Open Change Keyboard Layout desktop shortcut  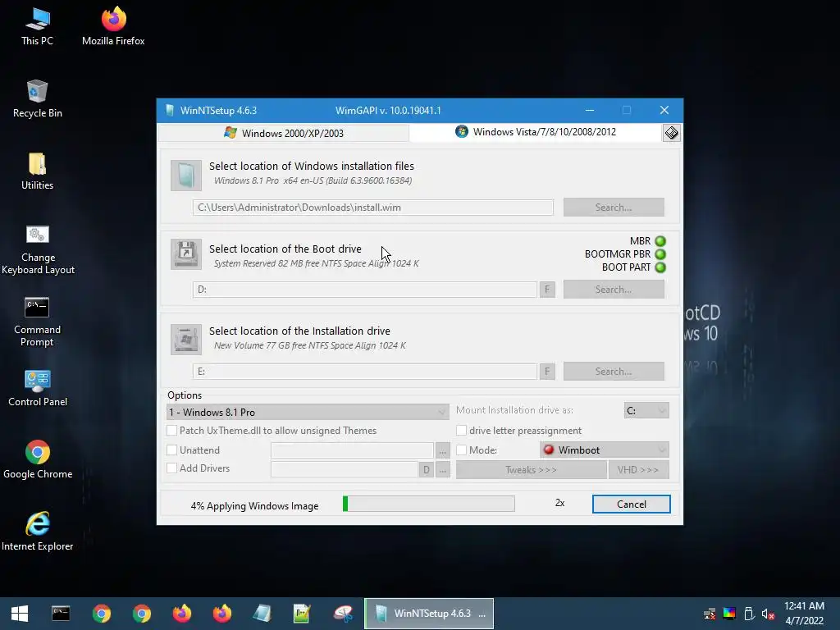[x=38, y=249]
